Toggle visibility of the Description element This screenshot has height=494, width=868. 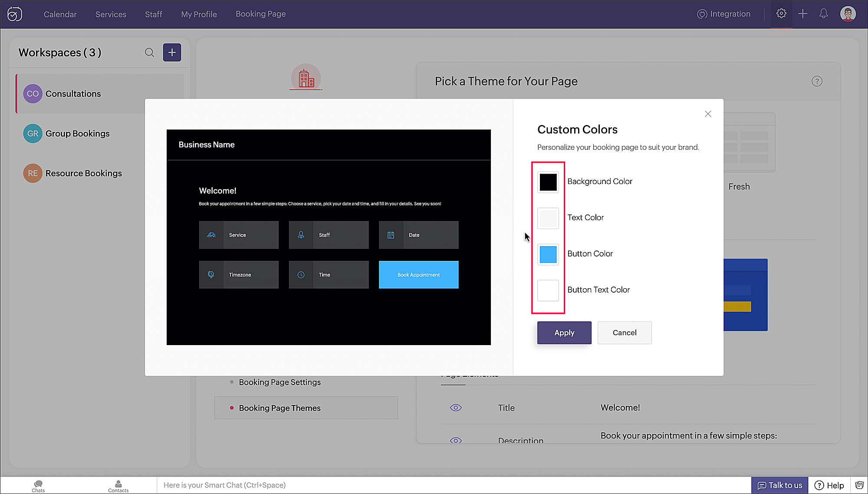(x=456, y=440)
